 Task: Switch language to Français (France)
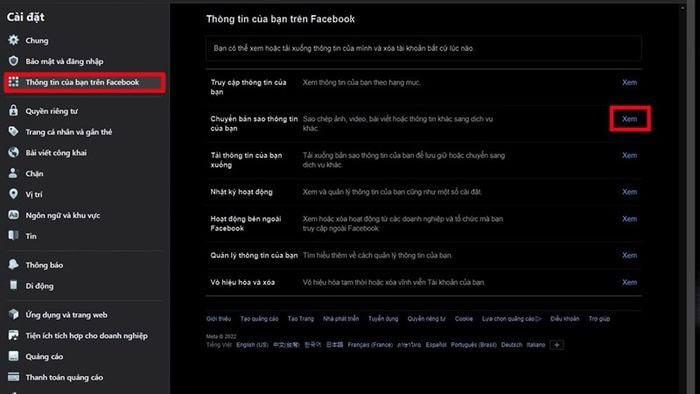pyautogui.click(x=370, y=345)
